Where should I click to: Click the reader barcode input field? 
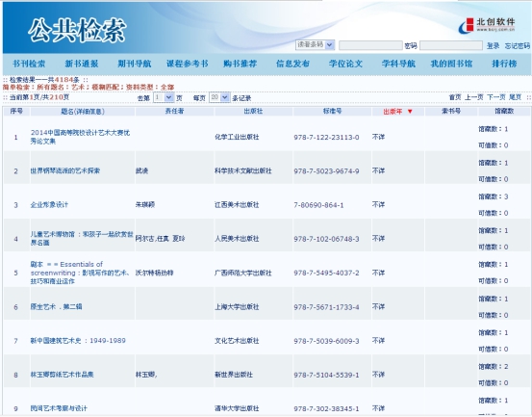pos(370,45)
